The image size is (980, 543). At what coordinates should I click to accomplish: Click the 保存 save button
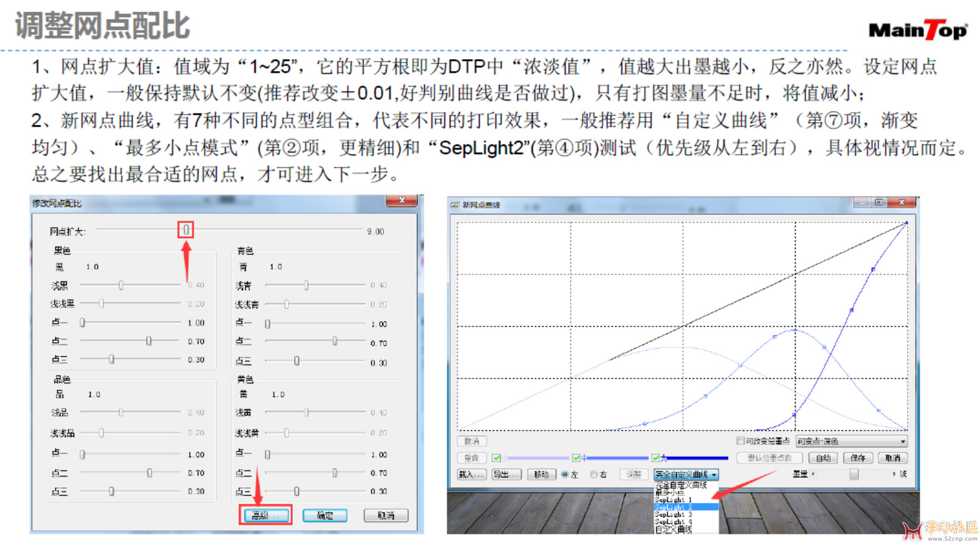(x=858, y=458)
